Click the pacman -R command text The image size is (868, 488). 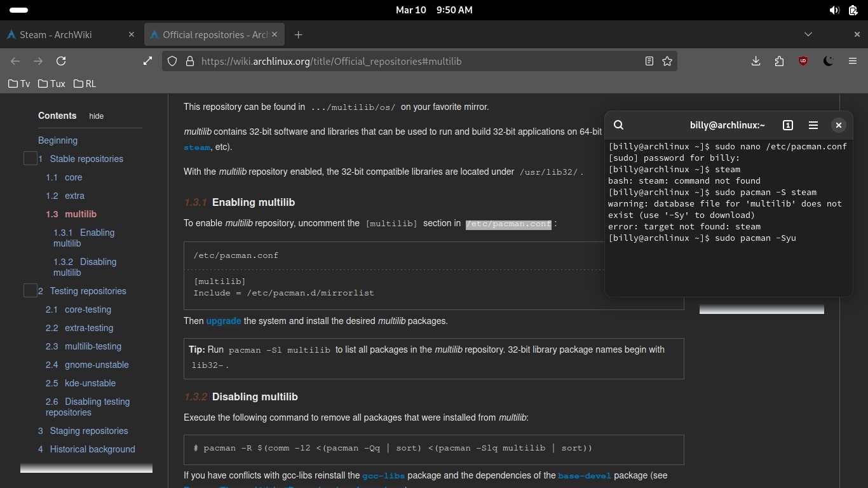pos(393,448)
